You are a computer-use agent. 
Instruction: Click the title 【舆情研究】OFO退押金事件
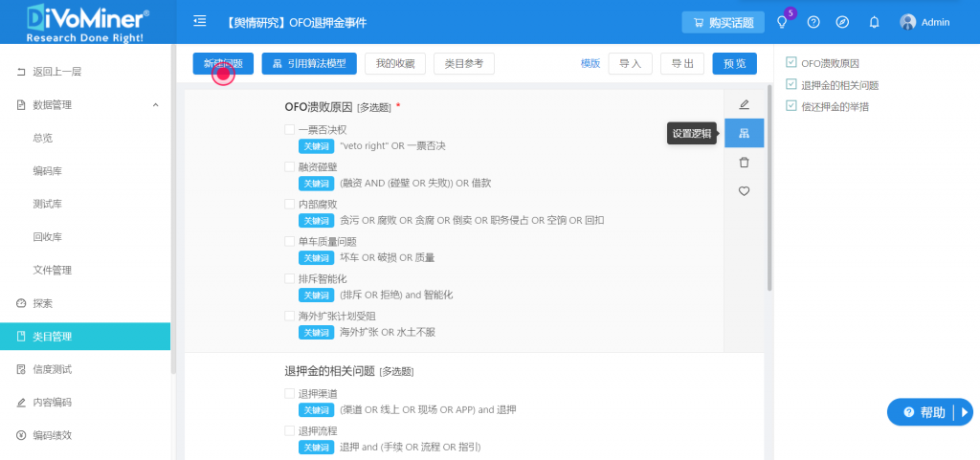coord(297,22)
